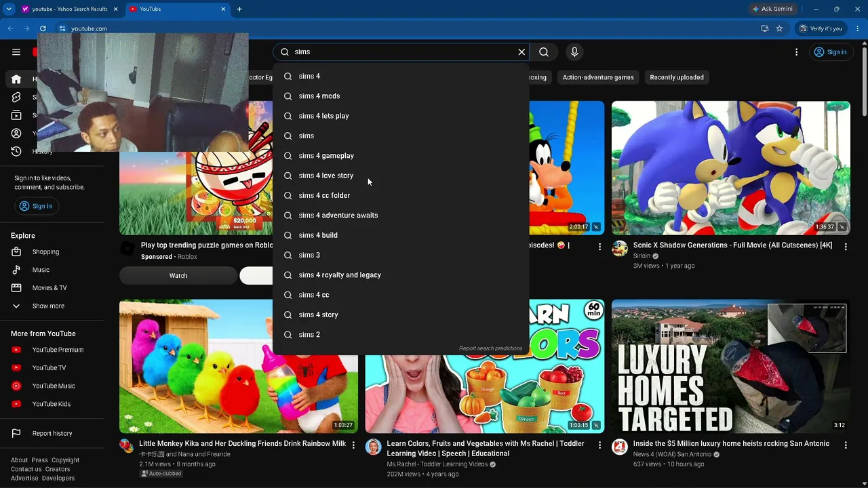This screenshot has height=488, width=868.
Task: Click the magnifier search submit button
Action: pyautogui.click(x=544, y=52)
